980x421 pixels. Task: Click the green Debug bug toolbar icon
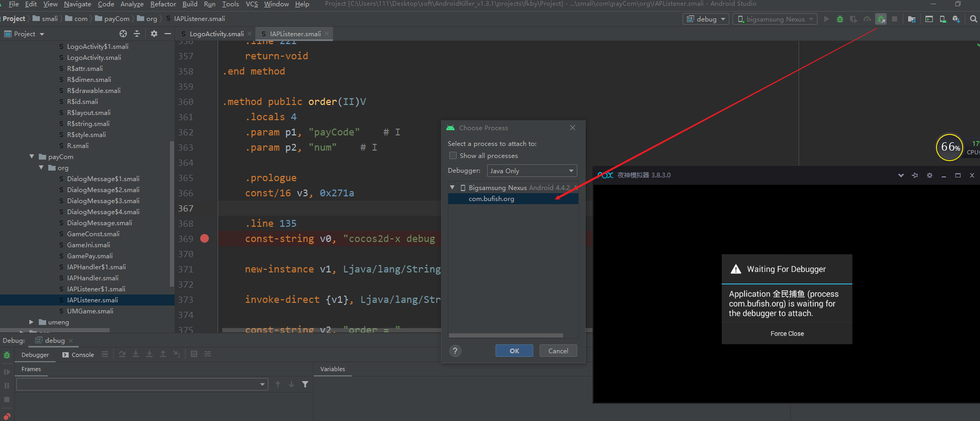(x=840, y=19)
